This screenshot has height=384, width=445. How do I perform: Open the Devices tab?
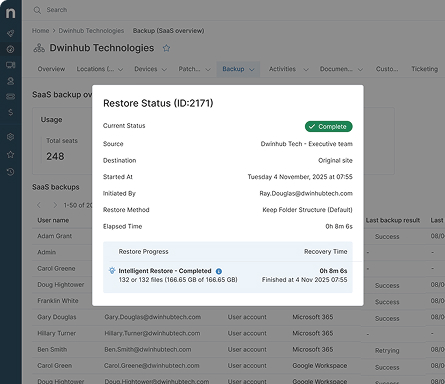click(x=146, y=69)
